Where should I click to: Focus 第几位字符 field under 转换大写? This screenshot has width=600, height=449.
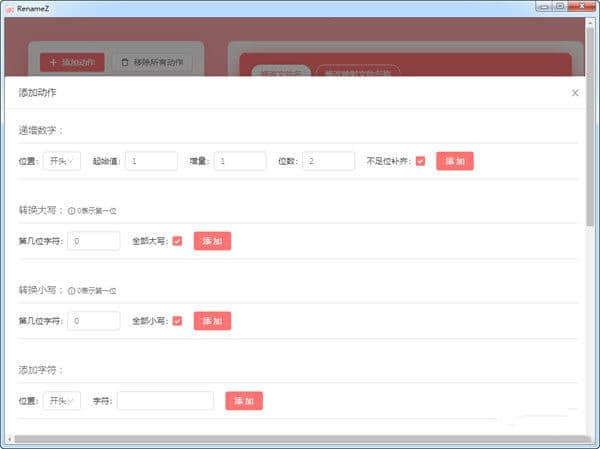(x=94, y=241)
